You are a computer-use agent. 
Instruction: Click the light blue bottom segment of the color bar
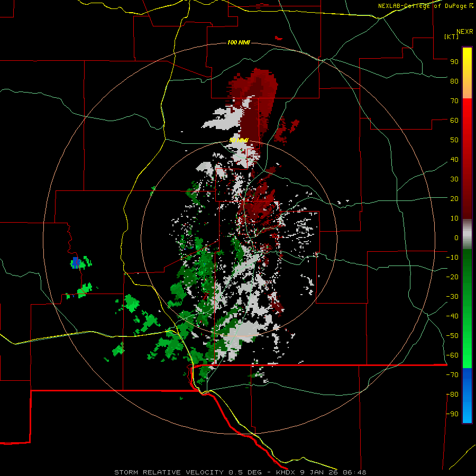tap(467, 411)
